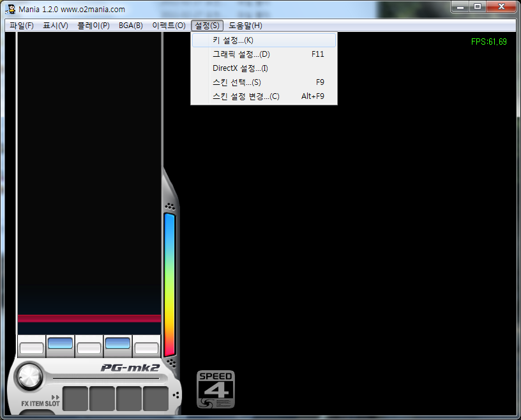Click the arrows above FX ITEM SLOT
The image size is (521, 420).
(55, 397)
